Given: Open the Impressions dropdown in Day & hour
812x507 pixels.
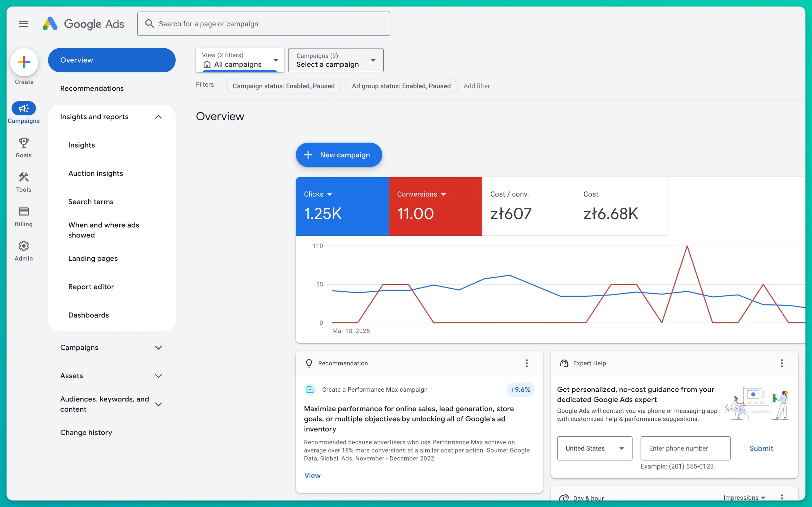Looking at the screenshot, I should [x=744, y=497].
